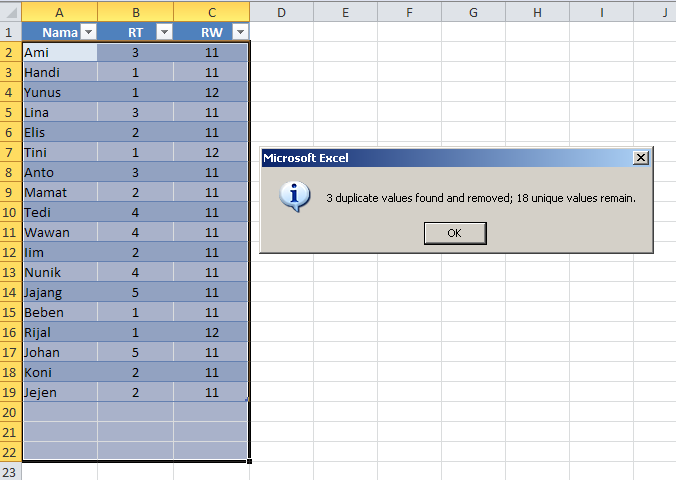Select the cell containing Ami
The width and height of the screenshot is (676, 480).
(x=59, y=52)
